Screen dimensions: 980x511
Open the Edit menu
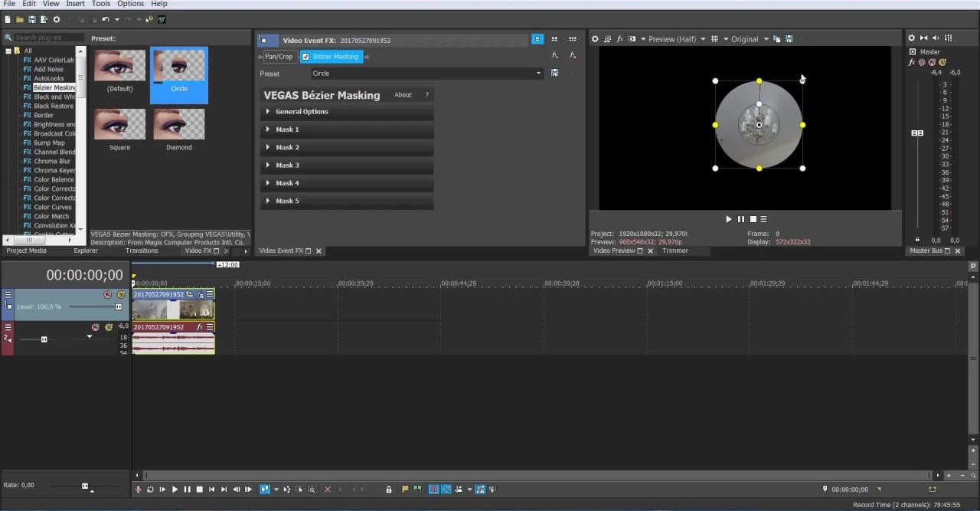pos(29,4)
